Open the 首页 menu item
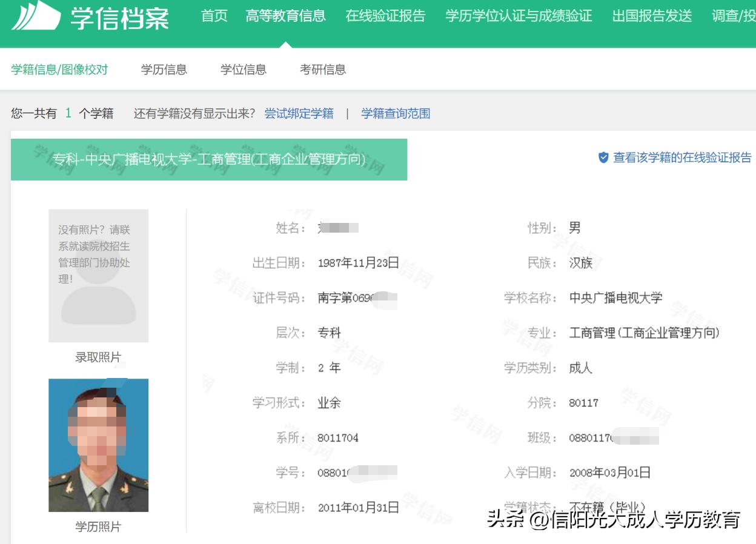Screen dimensions: 756x544 point(213,17)
